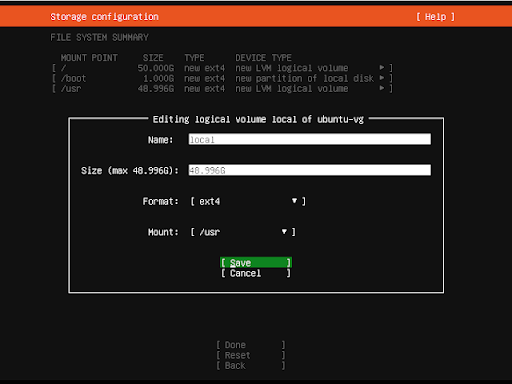Click new partition of local disk text
The image size is (512, 384).
pyautogui.click(x=304, y=78)
